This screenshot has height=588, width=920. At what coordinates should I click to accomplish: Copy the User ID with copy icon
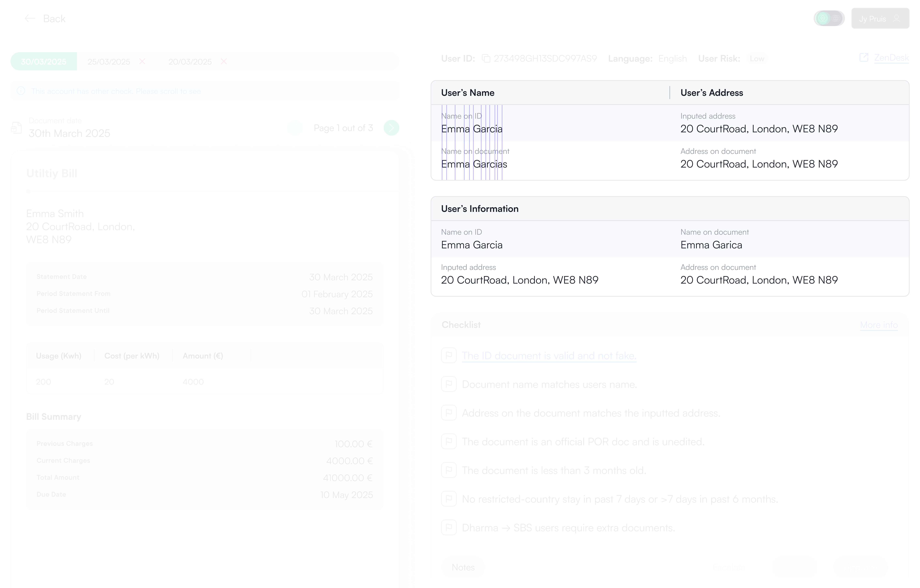[486, 58]
